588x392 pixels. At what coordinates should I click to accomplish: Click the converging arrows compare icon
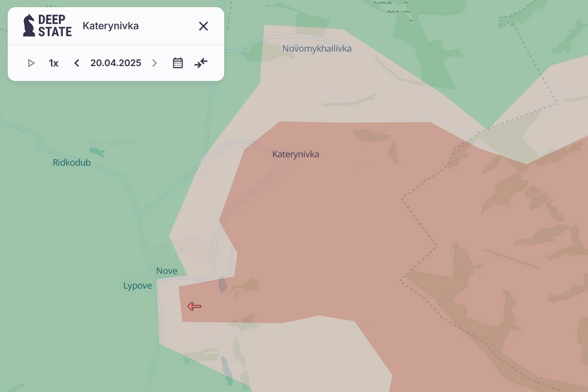201,63
